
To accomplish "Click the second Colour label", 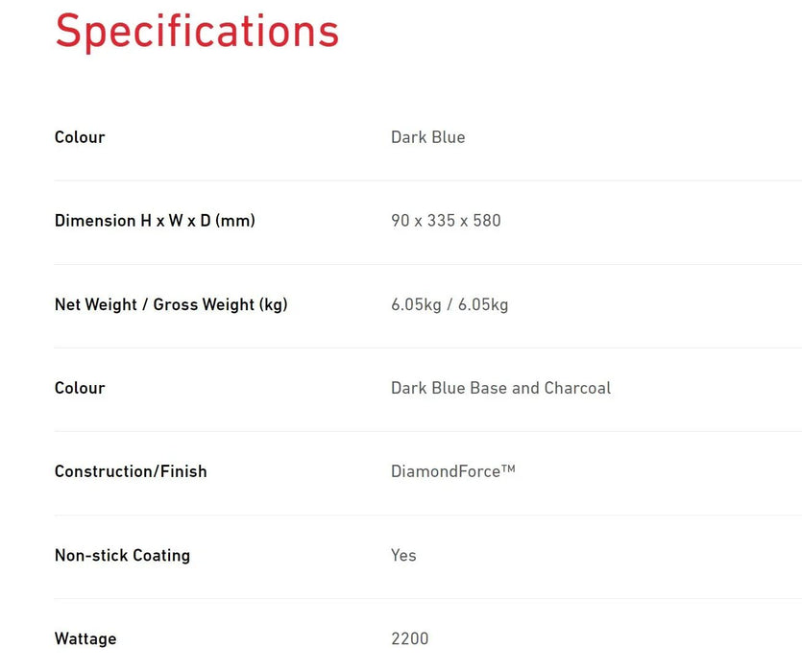I will coord(80,388).
